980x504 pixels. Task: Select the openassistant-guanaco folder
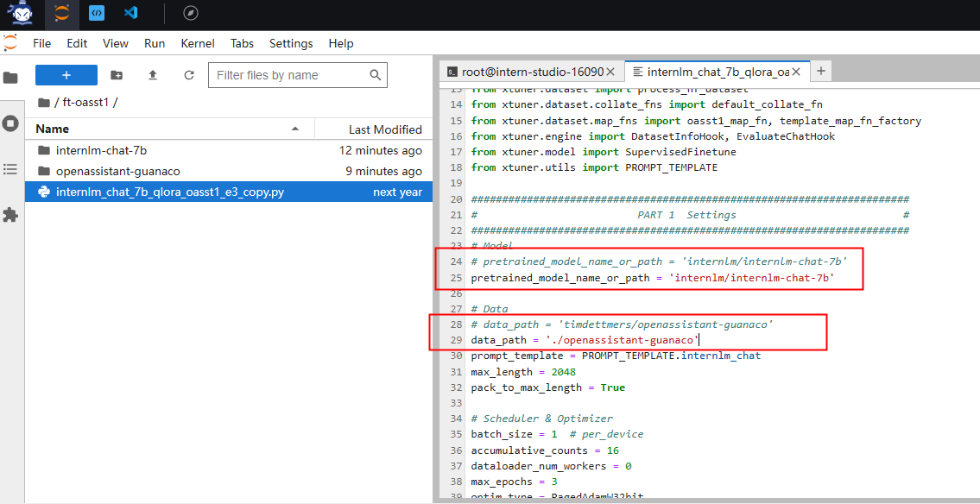(229, 171)
